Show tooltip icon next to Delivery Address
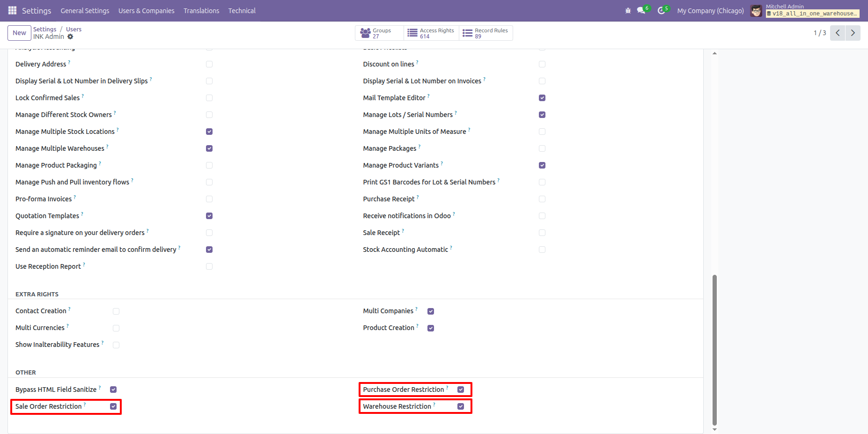The image size is (868, 434). click(x=69, y=62)
